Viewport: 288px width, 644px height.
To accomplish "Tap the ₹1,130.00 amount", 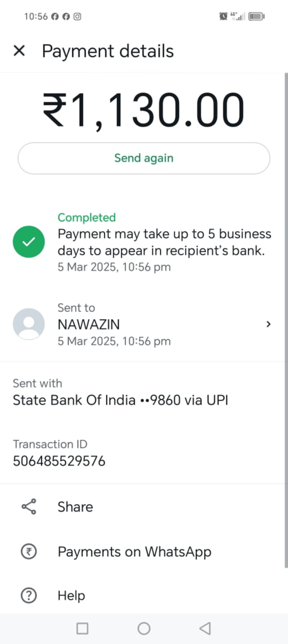I will [x=144, y=110].
